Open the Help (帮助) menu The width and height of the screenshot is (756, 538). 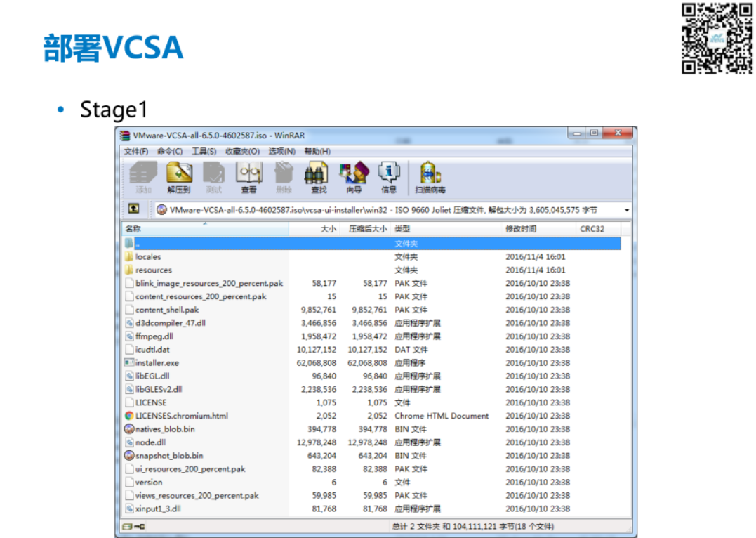[x=317, y=152]
